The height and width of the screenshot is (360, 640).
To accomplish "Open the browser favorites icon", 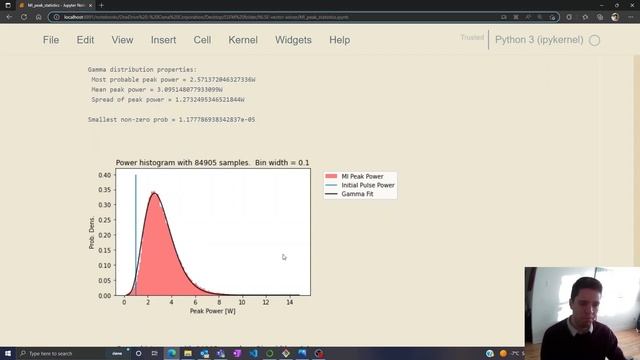I will pos(585,17).
